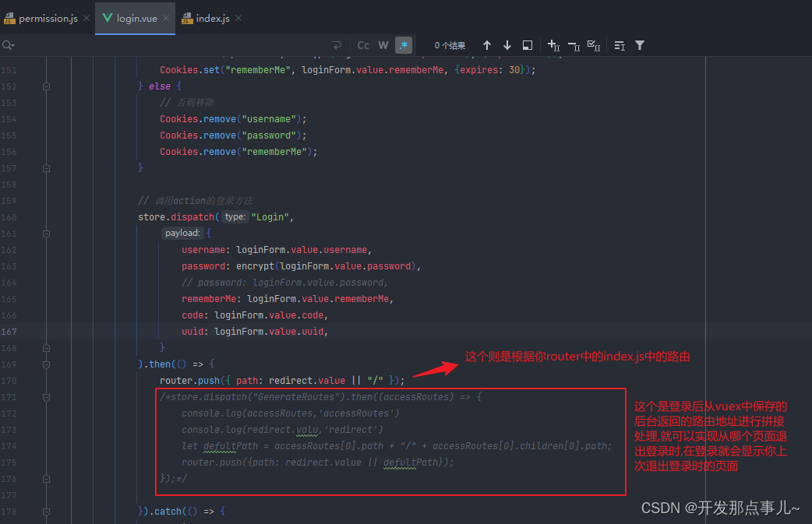The width and height of the screenshot is (812, 524).
Task: Click the new line icon in search field
Action: (x=337, y=45)
